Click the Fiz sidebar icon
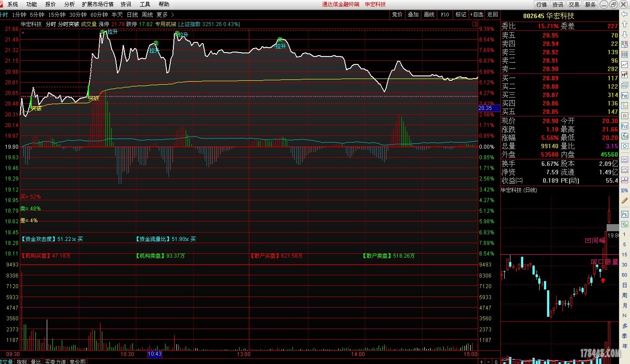 (x=625, y=126)
